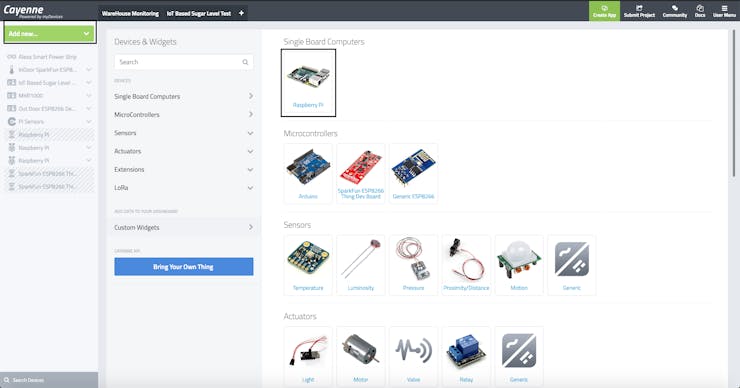
Task: Select the Motion sensor icon
Action: (519, 265)
